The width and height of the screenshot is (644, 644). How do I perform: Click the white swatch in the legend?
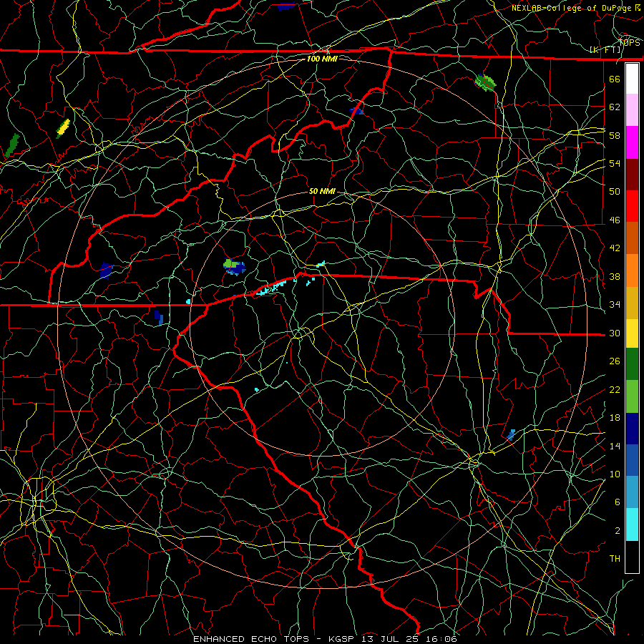[x=632, y=79]
